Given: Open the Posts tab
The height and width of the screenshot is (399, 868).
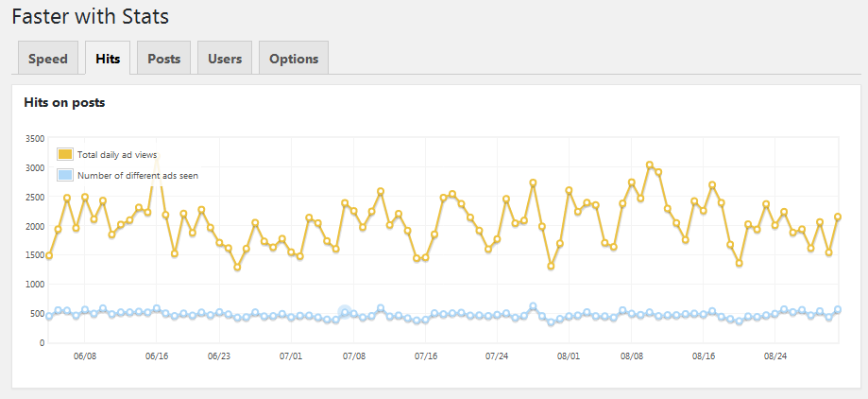Looking at the screenshot, I should tap(163, 58).
